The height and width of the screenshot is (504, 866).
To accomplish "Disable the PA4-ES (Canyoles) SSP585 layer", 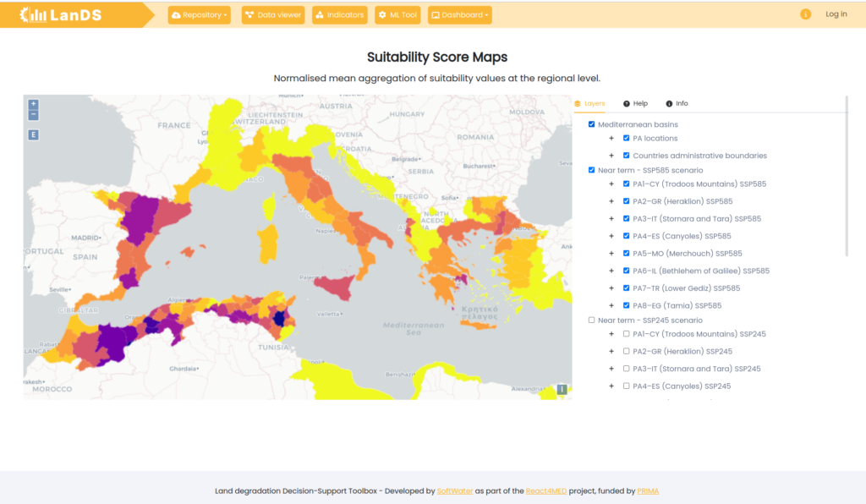I will pyautogui.click(x=627, y=236).
